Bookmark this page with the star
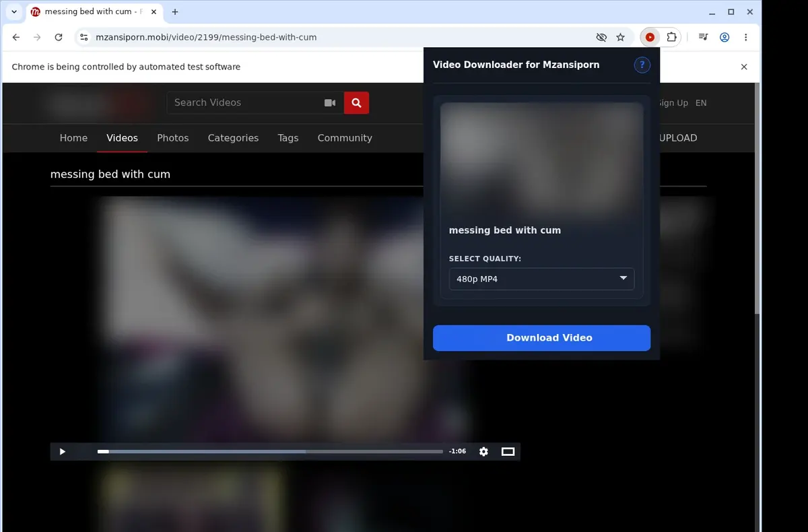This screenshot has width=808, height=532. point(621,38)
